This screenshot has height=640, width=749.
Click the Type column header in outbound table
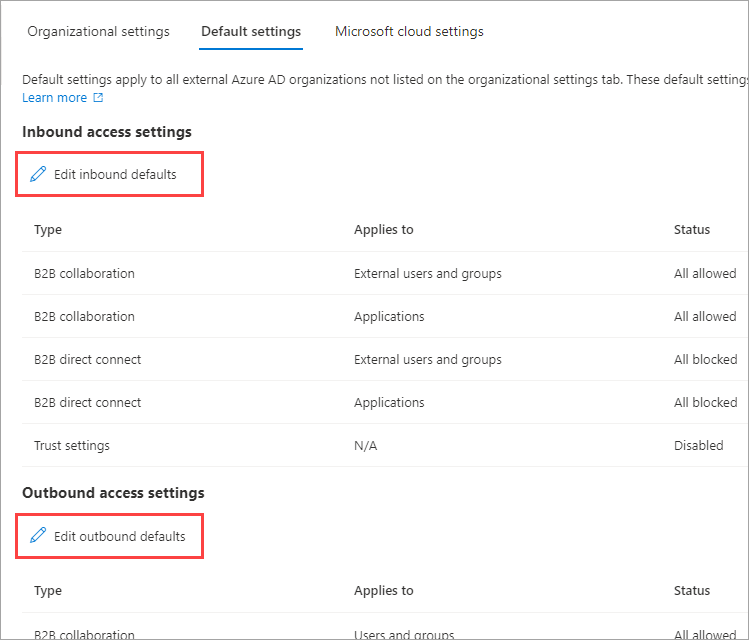point(48,591)
